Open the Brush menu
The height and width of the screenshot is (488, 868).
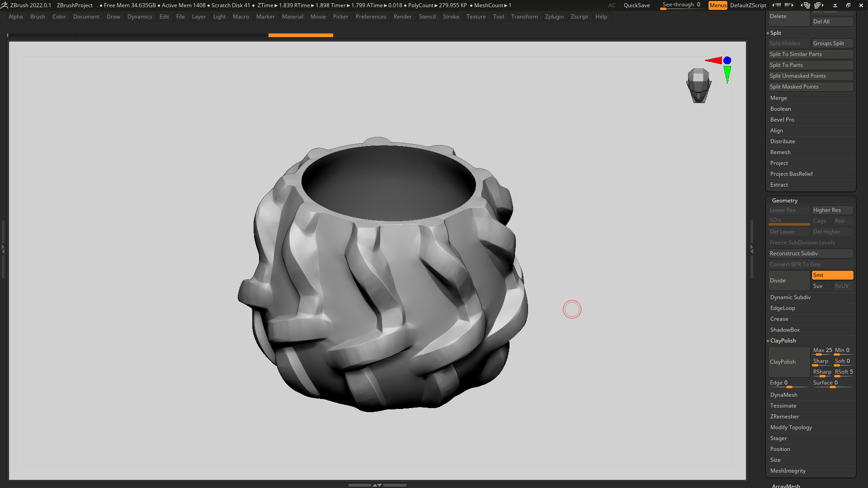pos(38,17)
